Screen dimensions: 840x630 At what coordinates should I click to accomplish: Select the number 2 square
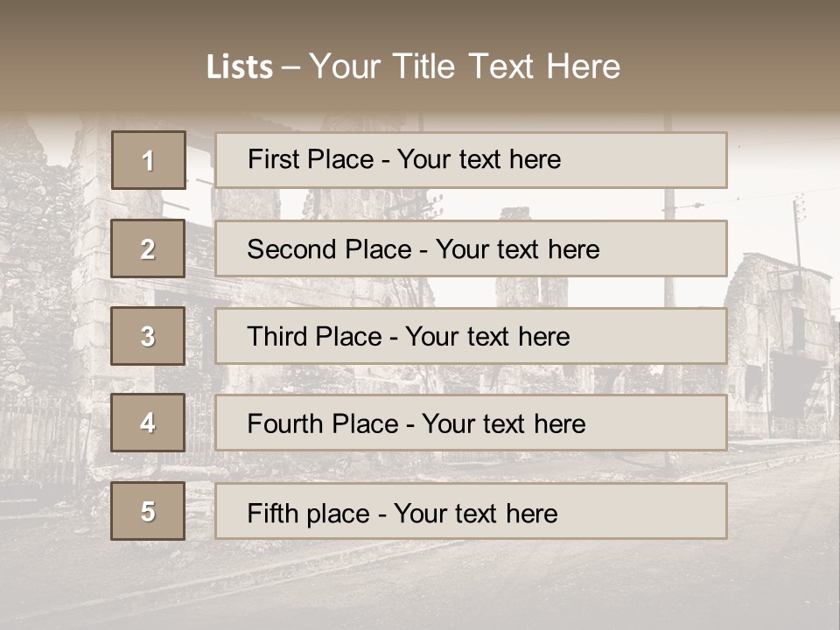pos(148,248)
